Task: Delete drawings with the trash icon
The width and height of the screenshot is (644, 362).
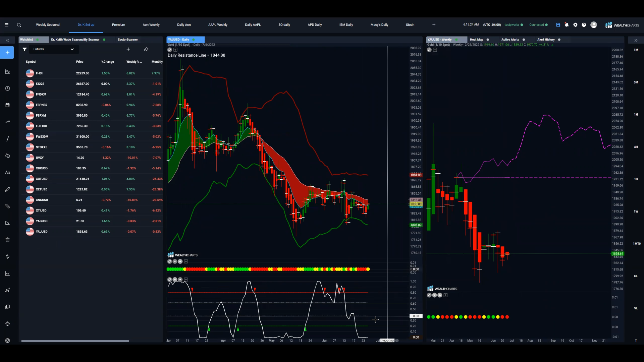Action: point(7,240)
